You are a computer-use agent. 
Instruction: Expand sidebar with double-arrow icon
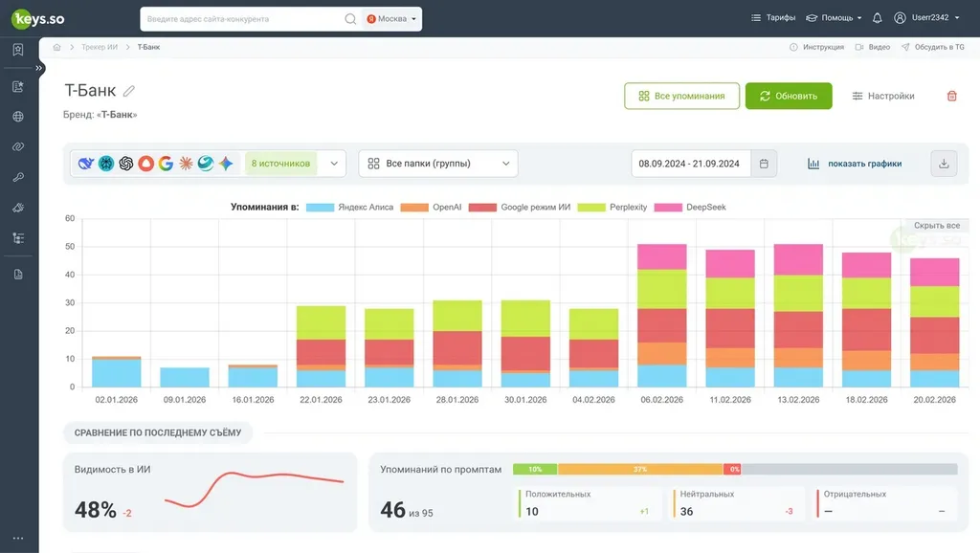[x=38, y=68]
